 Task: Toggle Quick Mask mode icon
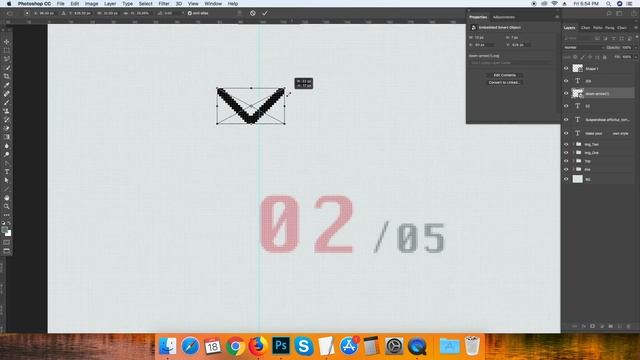(x=7, y=242)
